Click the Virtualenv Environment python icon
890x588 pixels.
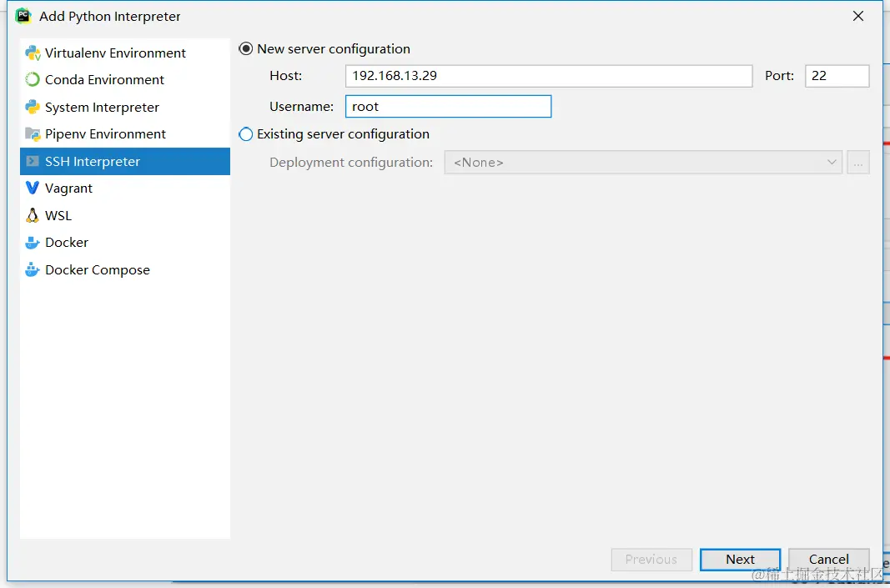(33, 53)
